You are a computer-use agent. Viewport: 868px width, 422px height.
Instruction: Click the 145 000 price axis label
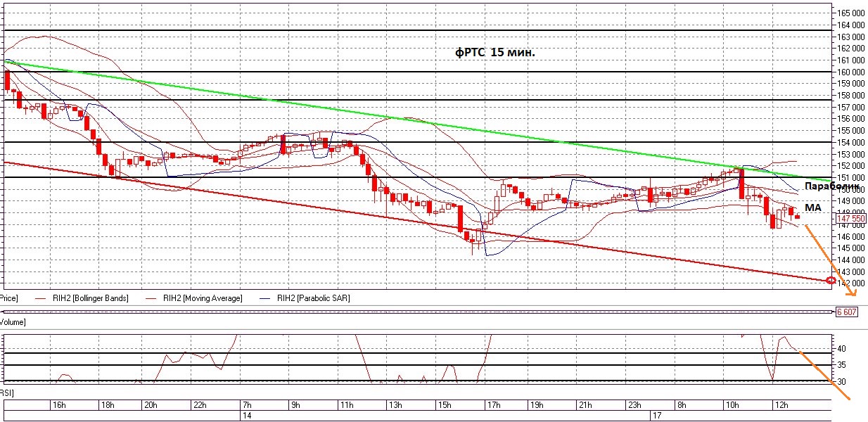point(850,248)
